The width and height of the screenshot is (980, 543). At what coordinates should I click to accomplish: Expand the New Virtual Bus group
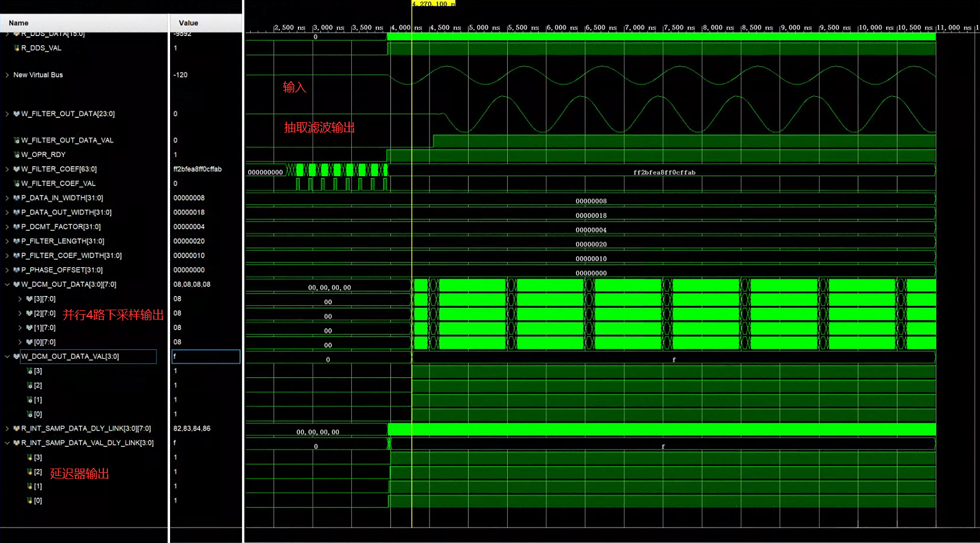point(7,75)
